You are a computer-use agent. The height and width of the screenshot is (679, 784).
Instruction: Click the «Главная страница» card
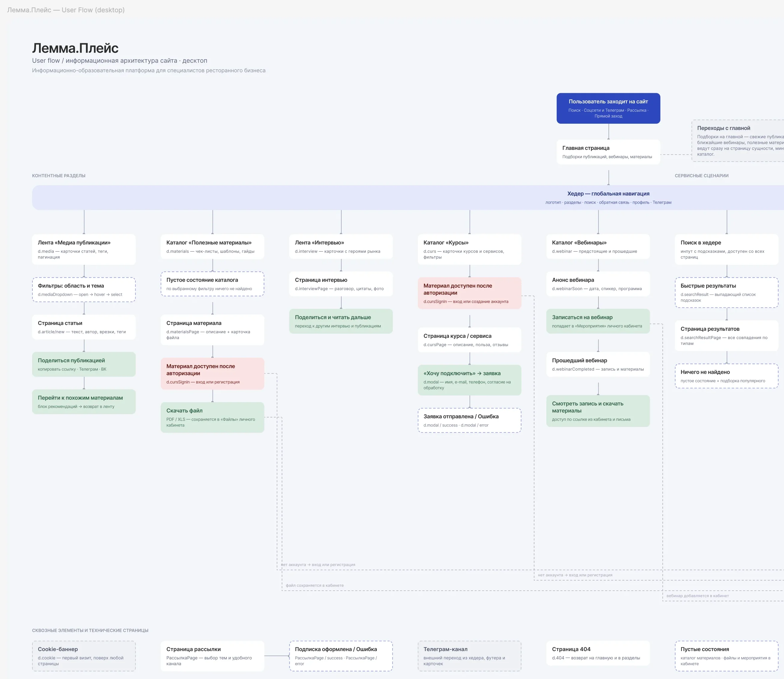[x=608, y=152]
